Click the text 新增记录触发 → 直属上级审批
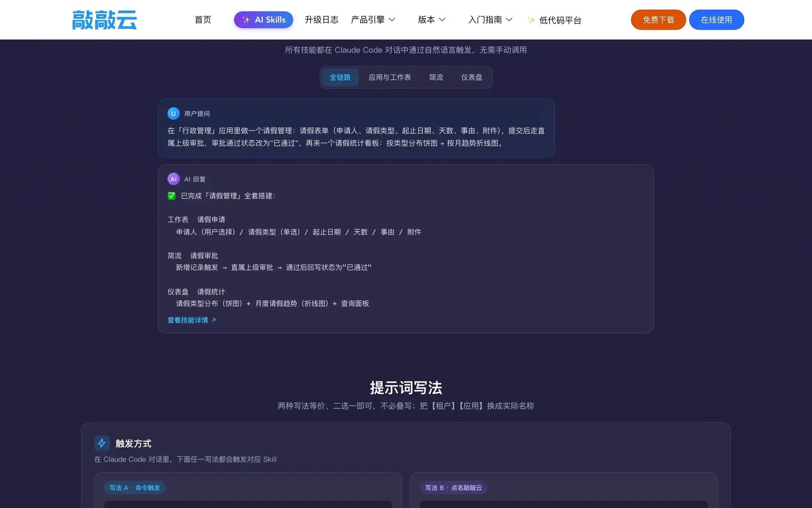This screenshot has width=812, height=508. click(x=224, y=267)
